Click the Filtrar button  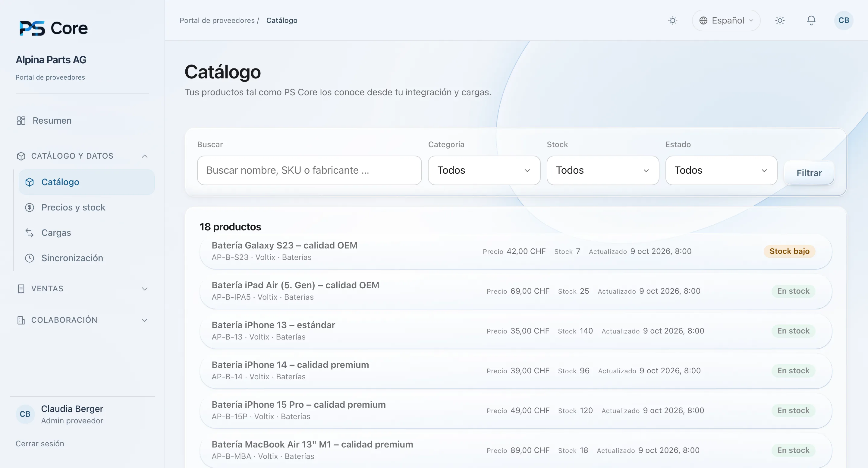809,173
